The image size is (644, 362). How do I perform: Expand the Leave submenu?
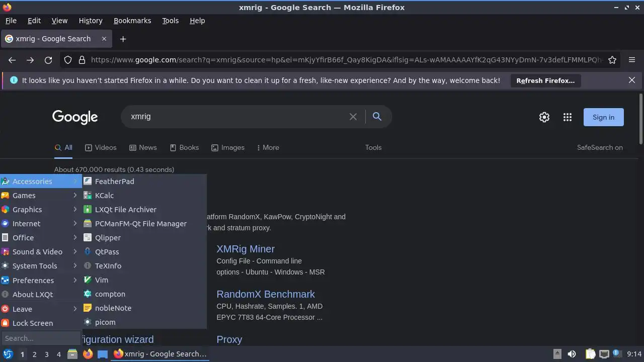(x=40, y=309)
